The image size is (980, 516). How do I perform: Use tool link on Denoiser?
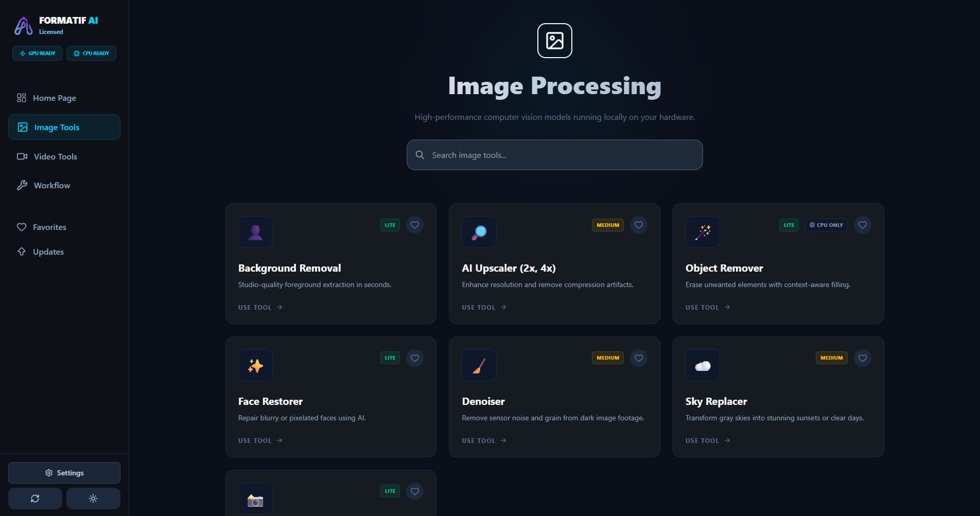[484, 440]
